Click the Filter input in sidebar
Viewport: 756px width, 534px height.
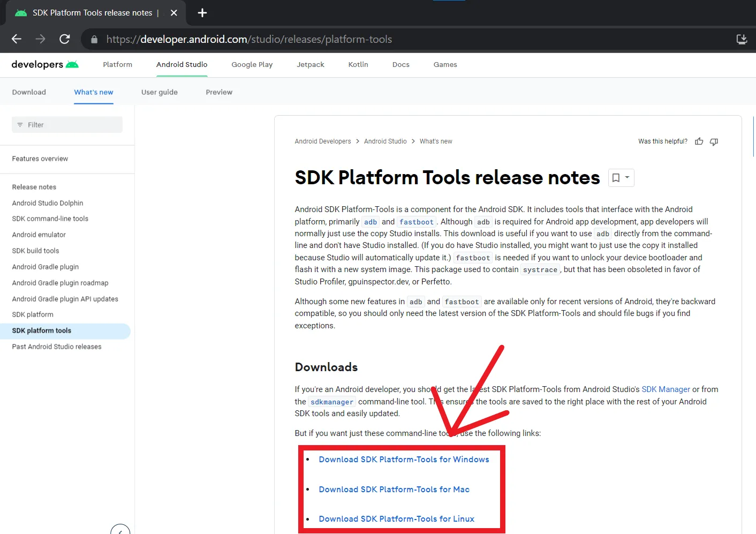pyautogui.click(x=67, y=125)
